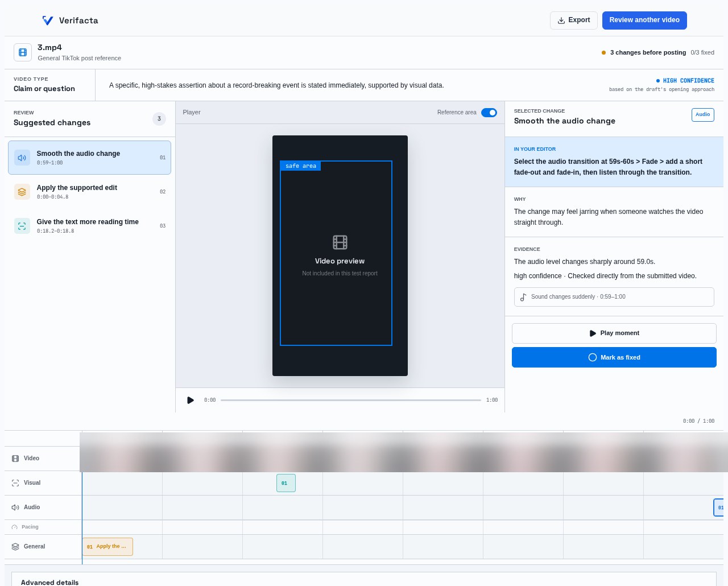
Task: Click the 0/3 fixed counter
Action: 702,52
